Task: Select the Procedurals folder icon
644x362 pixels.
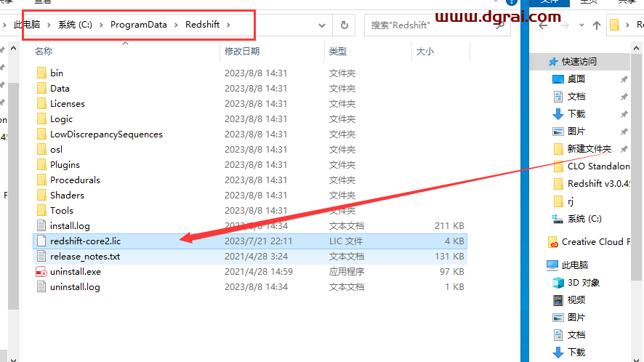Action: click(x=41, y=180)
